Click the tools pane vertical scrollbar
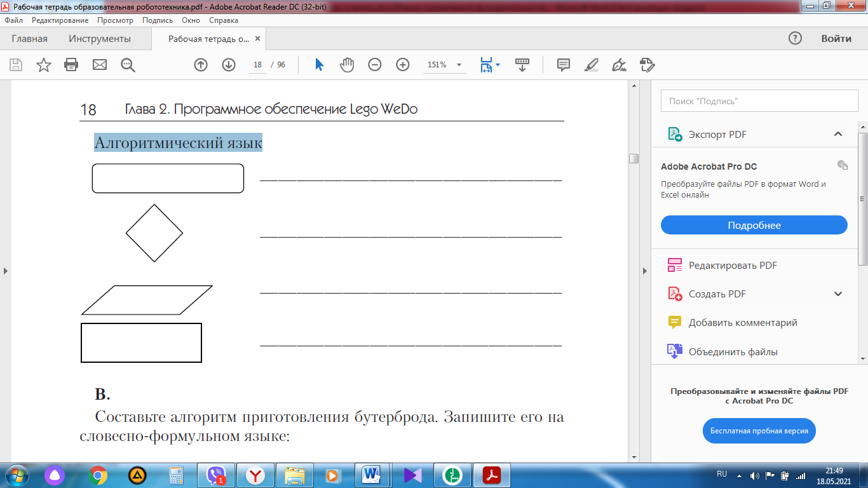Viewport: 868px width, 488px height. pos(862,198)
